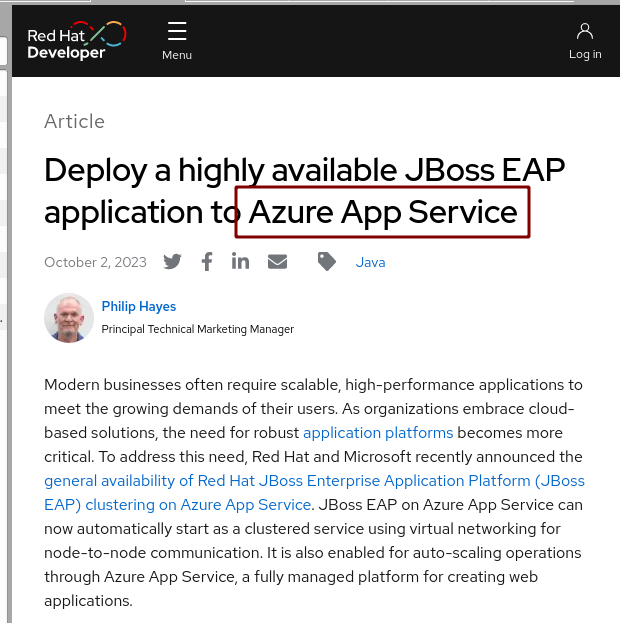Follow the 'application platforms' link
This screenshot has width=620, height=623.
tap(378, 433)
